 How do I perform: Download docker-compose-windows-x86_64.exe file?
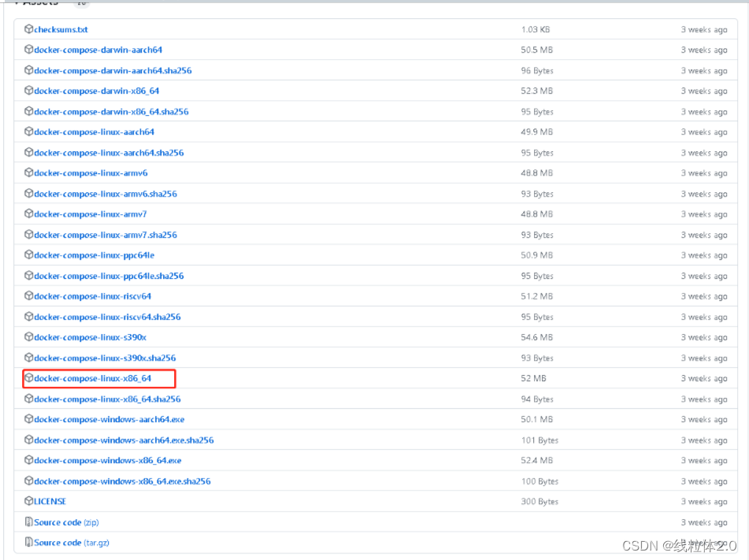pos(107,461)
